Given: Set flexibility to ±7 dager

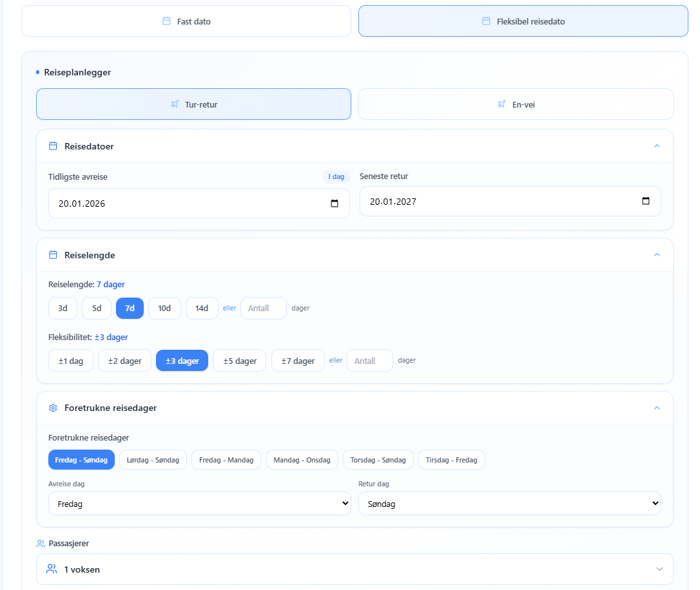Looking at the screenshot, I should coord(298,361).
